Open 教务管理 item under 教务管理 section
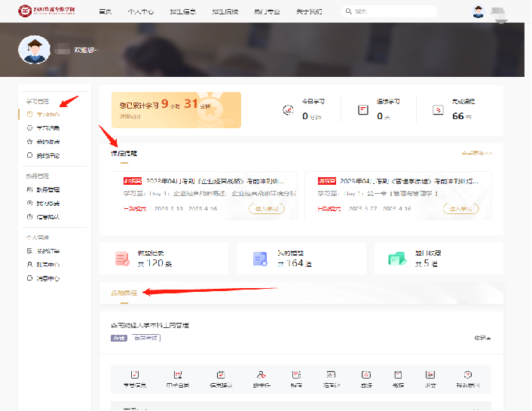532x411 pixels. point(47,189)
